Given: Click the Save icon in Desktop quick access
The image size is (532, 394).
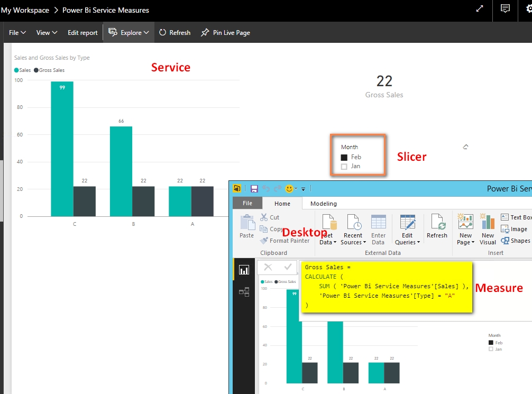Looking at the screenshot, I should pyautogui.click(x=254, y=189).
